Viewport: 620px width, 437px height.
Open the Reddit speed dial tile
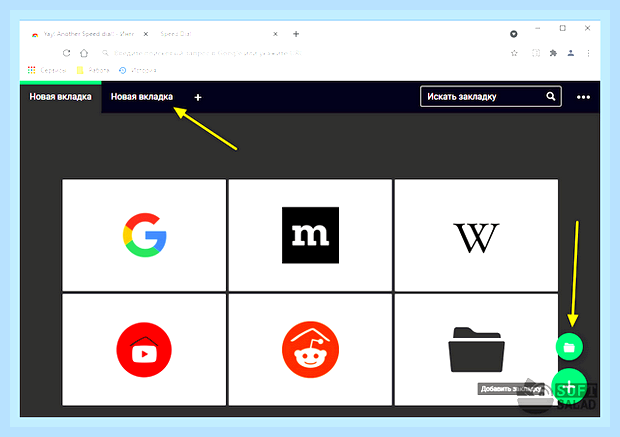tap(310, 350)
